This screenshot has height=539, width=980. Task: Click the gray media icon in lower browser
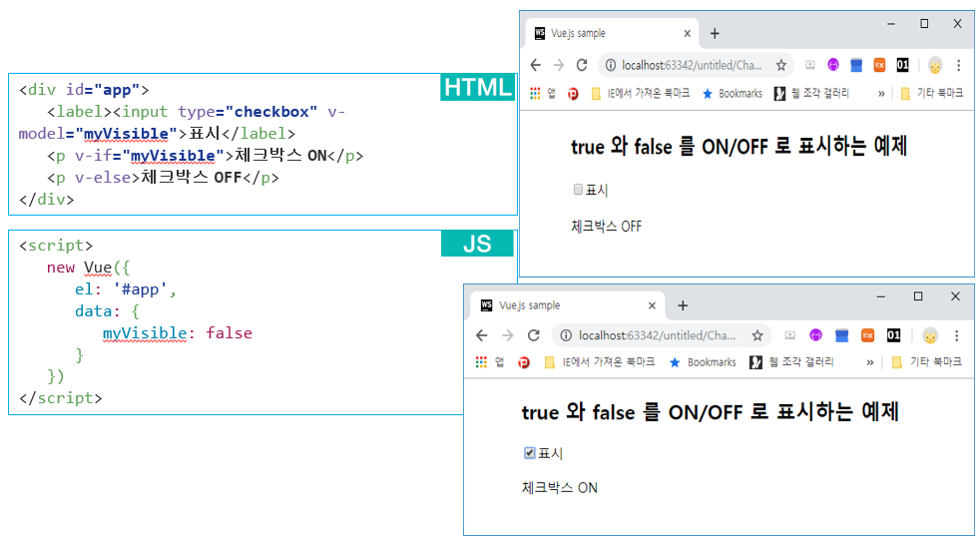(x=790, y=335)
